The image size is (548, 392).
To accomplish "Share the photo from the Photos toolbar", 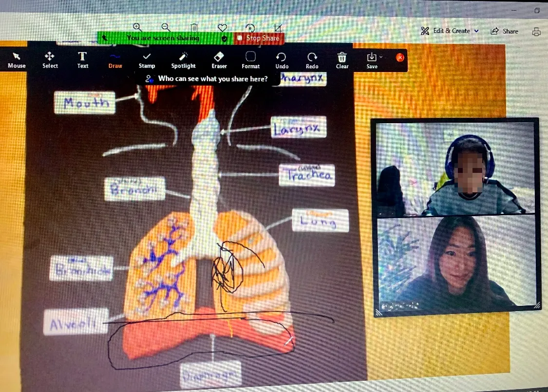I will click(x=504, y=31).
